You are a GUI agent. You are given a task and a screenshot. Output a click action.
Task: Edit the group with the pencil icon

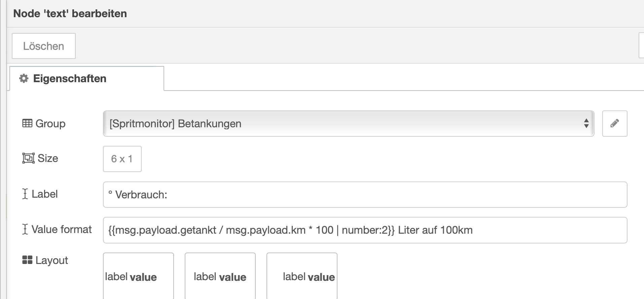615,124
